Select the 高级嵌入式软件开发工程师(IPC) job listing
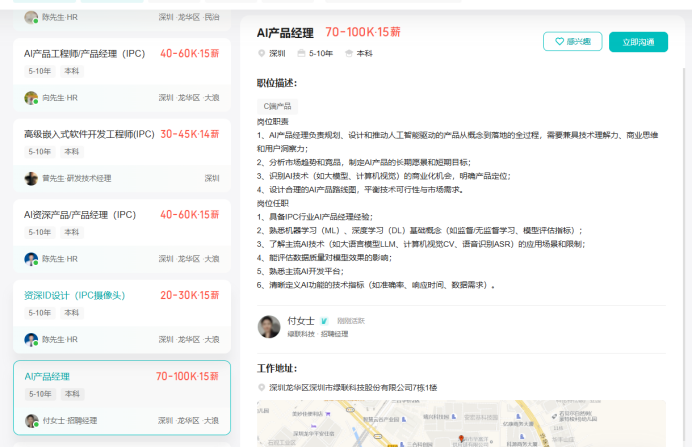 (x=89, y=133)
